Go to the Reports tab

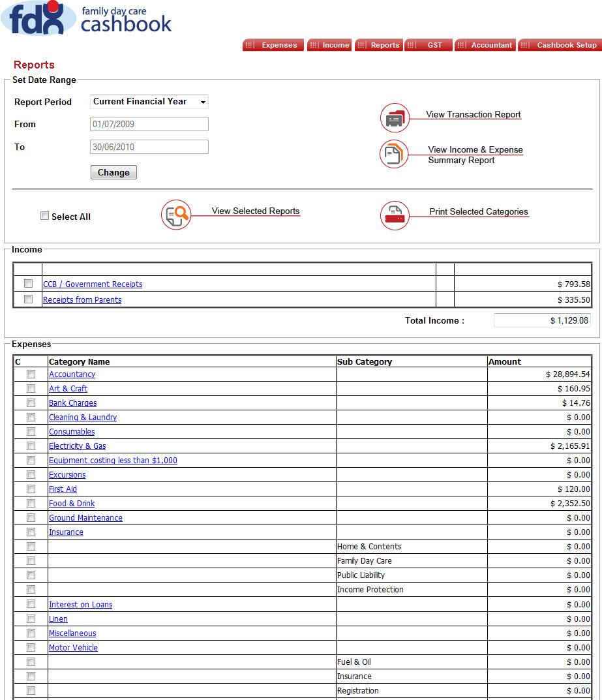[379, 45]
